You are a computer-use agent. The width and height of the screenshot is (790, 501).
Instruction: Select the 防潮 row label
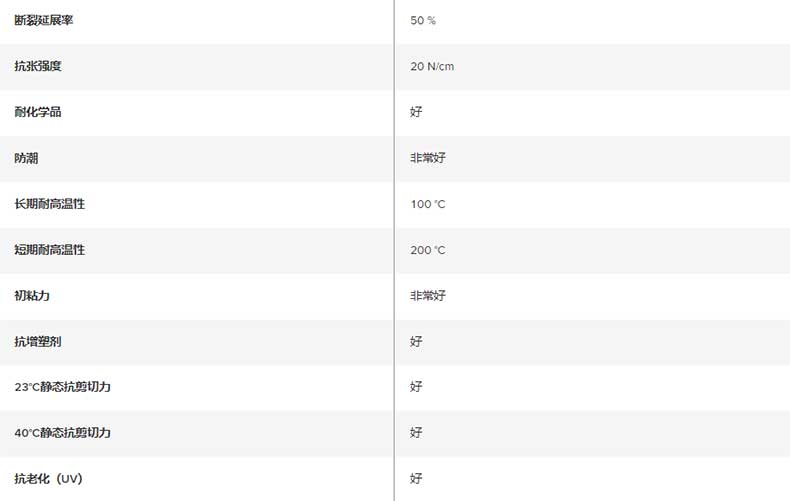pyautogui.click(x=26, y=158)
